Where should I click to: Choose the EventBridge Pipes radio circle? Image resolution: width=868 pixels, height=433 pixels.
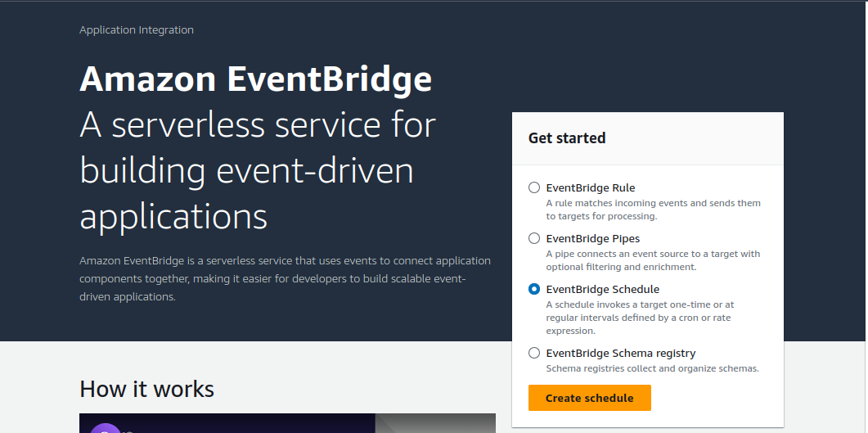[534, 238]
